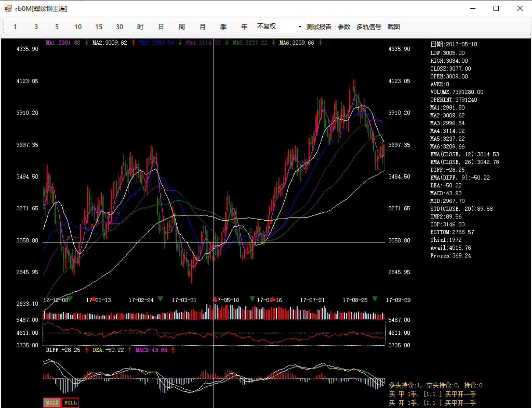Image resolution: width=532 pixels, height=408 pixels.
Task: Switch to the BOLL indicator tab
Action: pyautogui.click(x=70, y=403)
